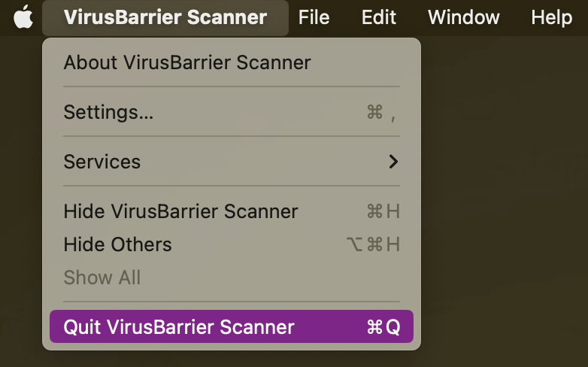This screenshot has width=588, height=367.
Task: Click the ⌘Q shortcut label
Action: pos(383,327)
